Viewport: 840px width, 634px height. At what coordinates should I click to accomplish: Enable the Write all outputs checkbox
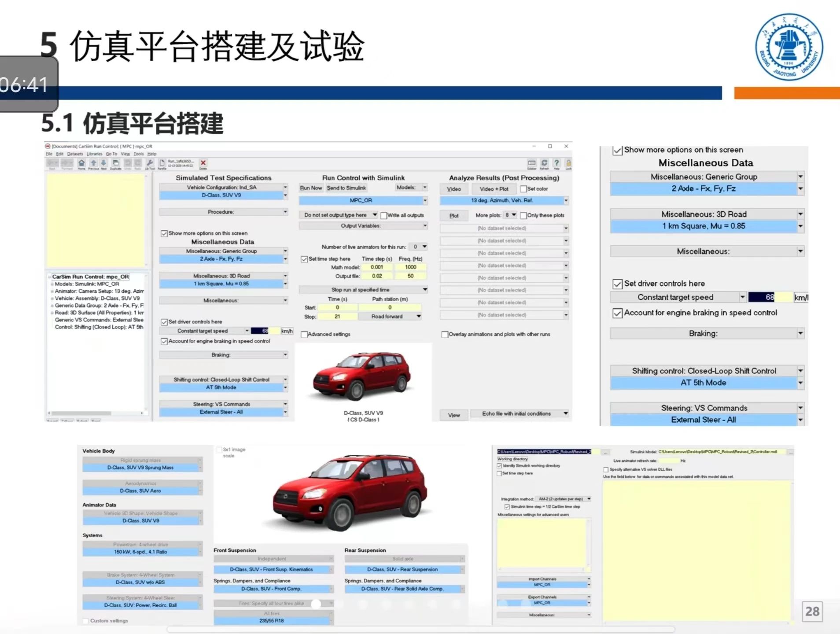pyautogui.click(x=384, y=216)
